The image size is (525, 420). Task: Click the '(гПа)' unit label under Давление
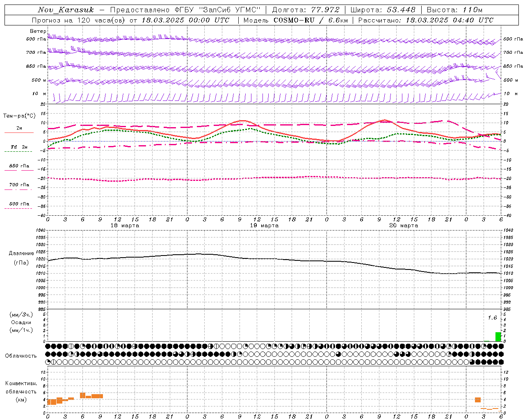(21, 262)
